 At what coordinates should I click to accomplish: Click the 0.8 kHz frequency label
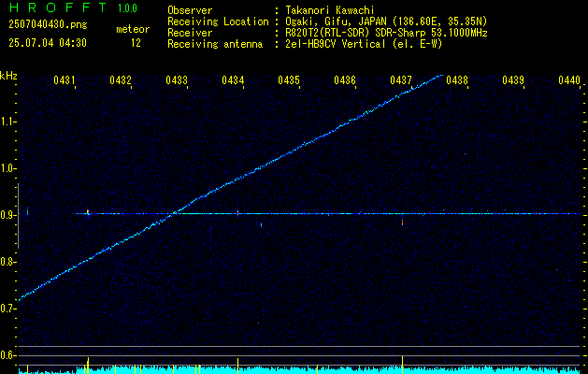(7, 262)
